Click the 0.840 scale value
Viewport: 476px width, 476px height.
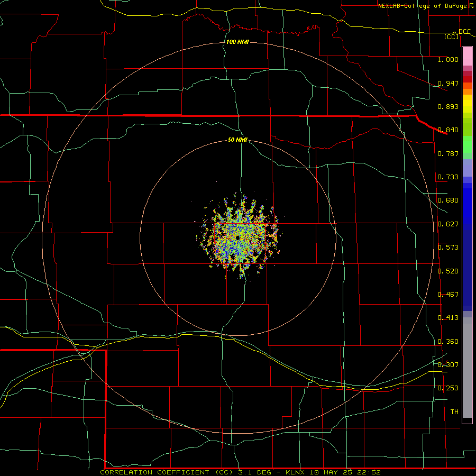tap(448, 130)
